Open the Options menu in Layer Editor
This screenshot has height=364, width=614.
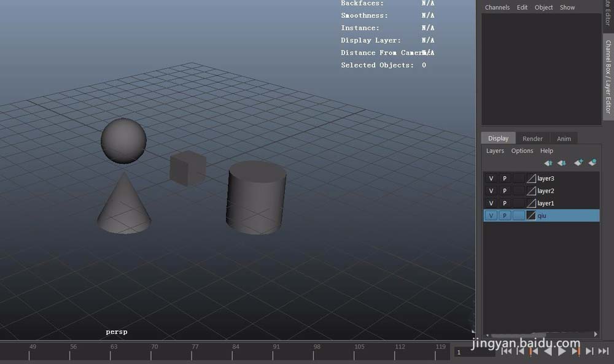pyautogui.click(x=522, y=150)
